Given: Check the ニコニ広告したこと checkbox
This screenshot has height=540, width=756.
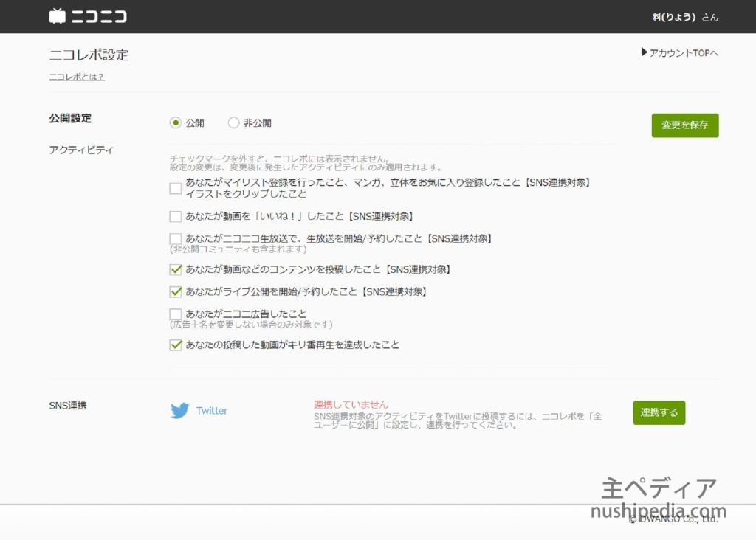Looking at the screenshot, I should pyautogui.click(x=175, y=313).
